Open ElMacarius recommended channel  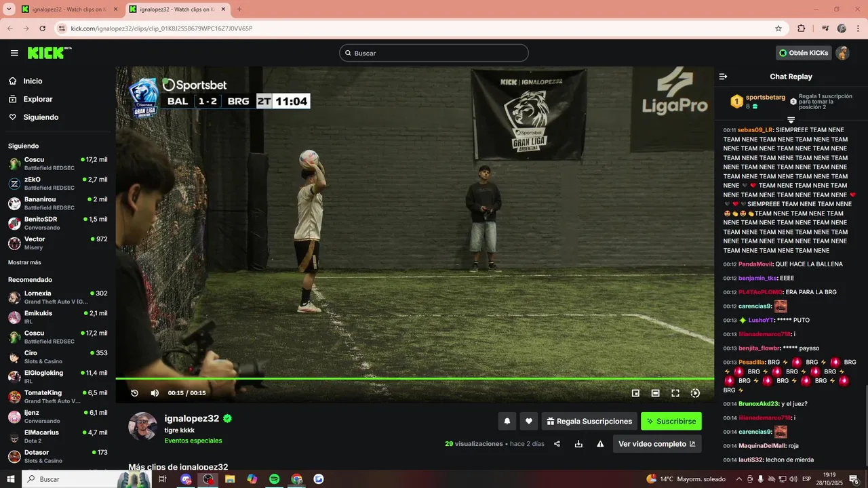(x=58, y=436)
